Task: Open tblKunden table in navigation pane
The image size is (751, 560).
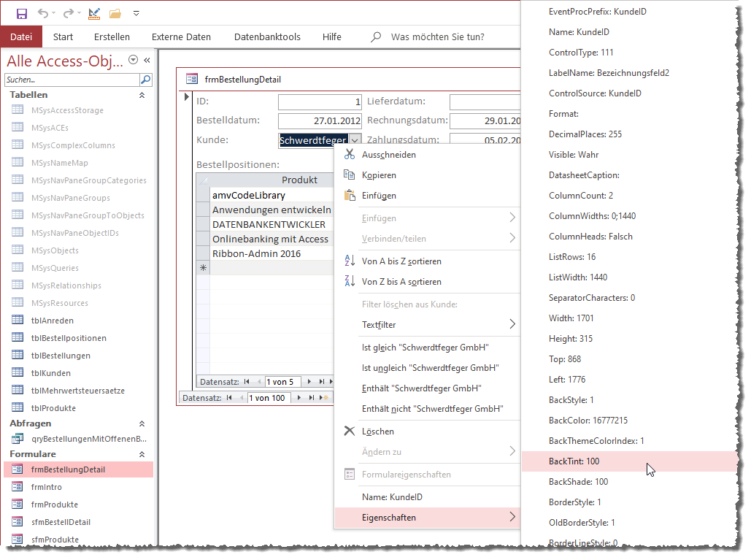Action: pyautogui.click(x=51, y=373)
